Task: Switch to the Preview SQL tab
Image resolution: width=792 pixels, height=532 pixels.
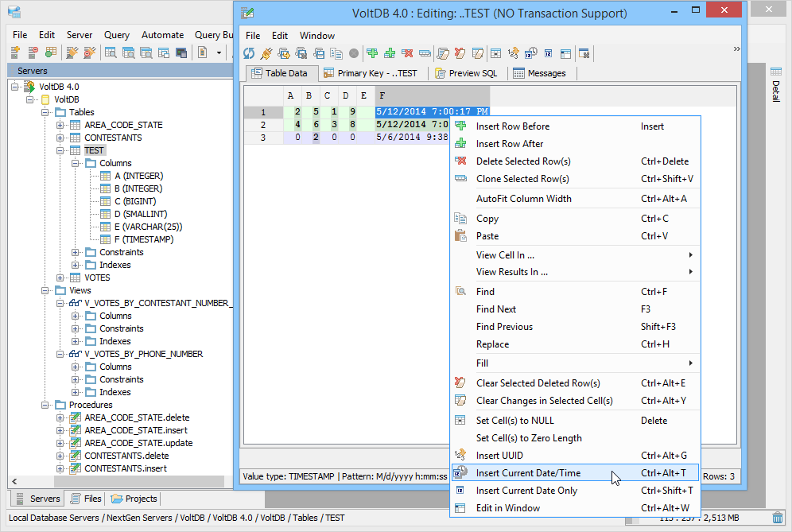Action: click(x=466, y=73)
